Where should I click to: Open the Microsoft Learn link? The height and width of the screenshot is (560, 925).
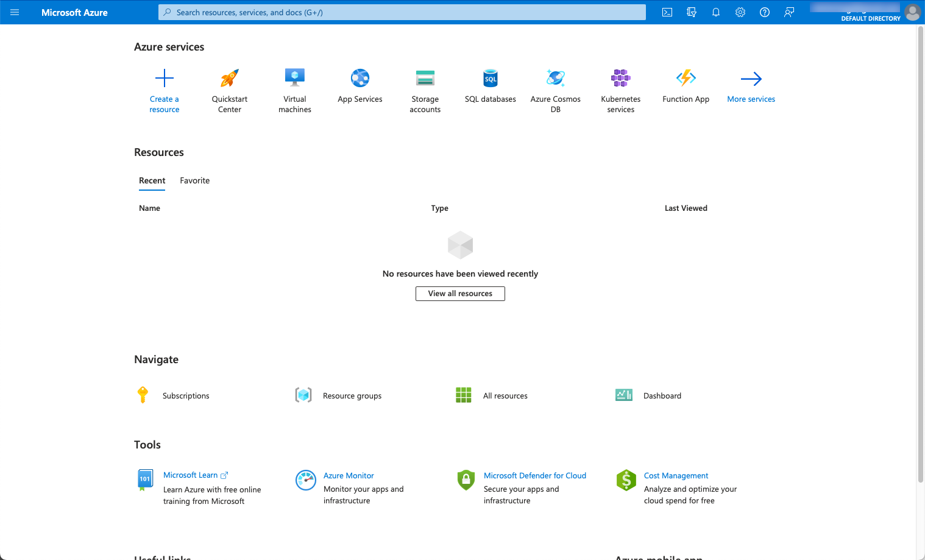pyautogui.click(x=190, y=475)
